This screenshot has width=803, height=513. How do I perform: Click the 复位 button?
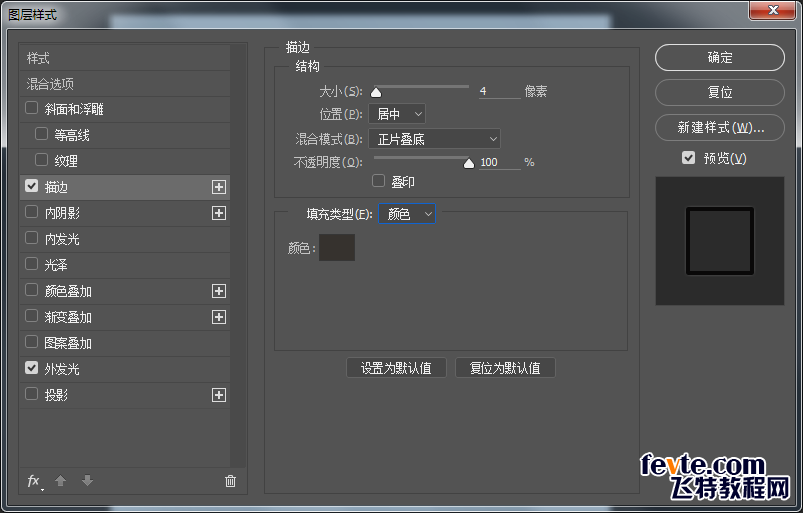[x=720, y=92]
